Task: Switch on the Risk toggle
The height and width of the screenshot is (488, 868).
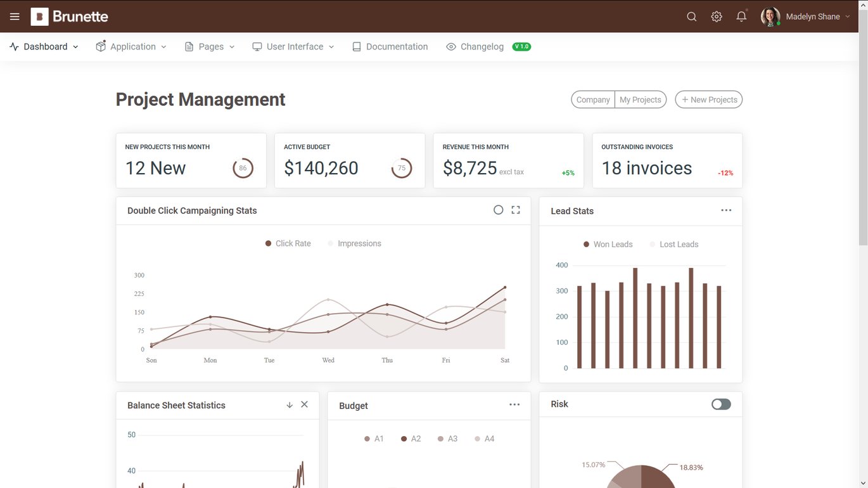Action: tap(721, 404)
